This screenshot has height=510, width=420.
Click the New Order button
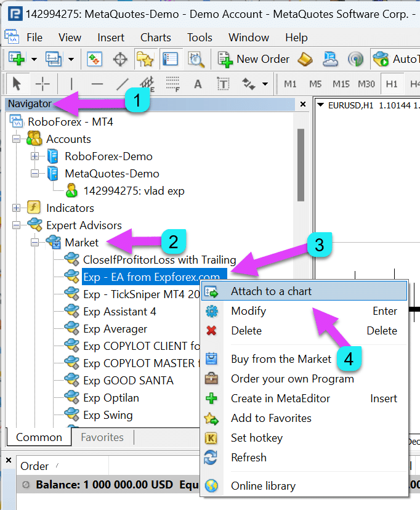pyautogui.click(x=254, y=59)
